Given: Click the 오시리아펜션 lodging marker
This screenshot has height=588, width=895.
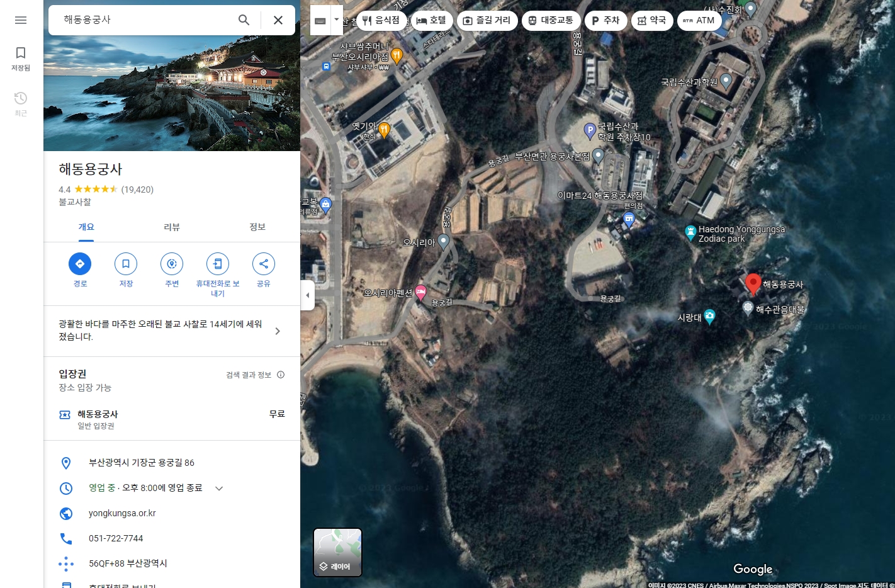Looking at the screenshot, I should click(420, 292).
